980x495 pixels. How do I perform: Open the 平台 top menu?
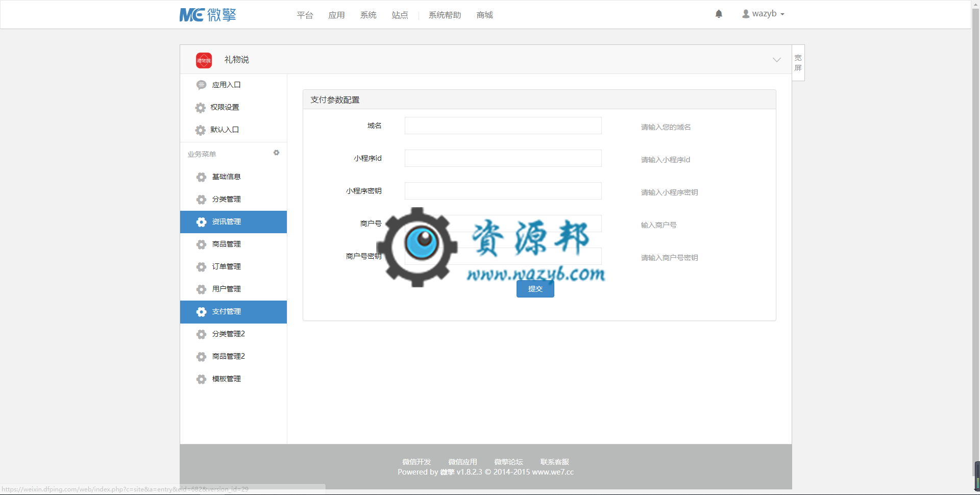[305, 15]
